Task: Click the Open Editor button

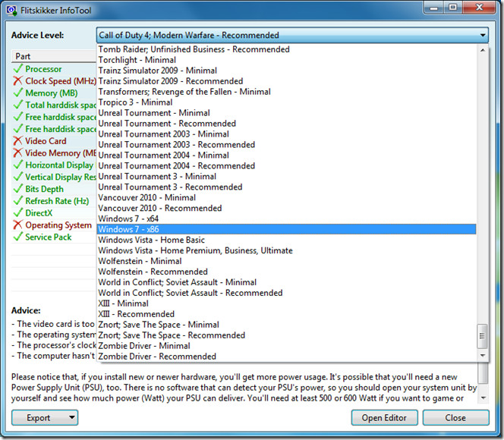Action: point(384,417)
